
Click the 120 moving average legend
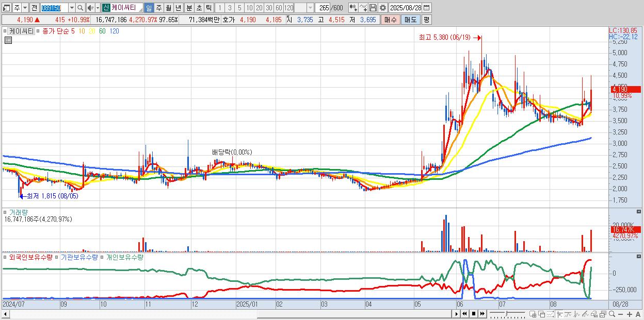pyautogui.click(x=115, y=31)
